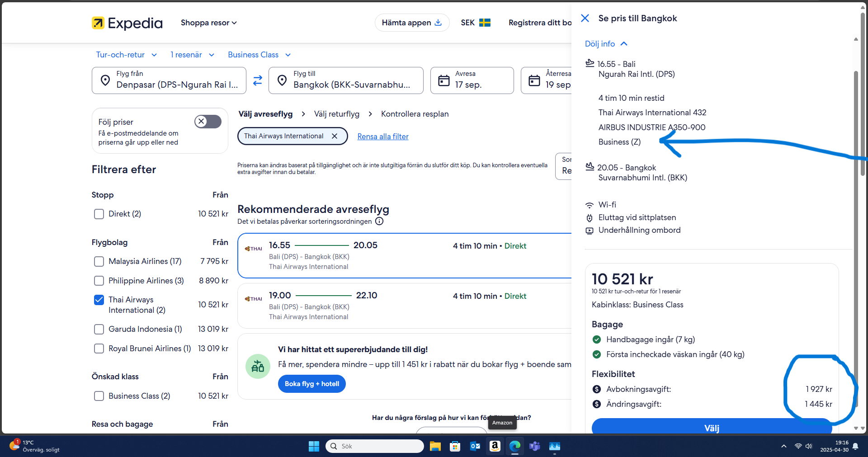
Task: Open File Explorer from the taskbar
Action: click(435, 446)
